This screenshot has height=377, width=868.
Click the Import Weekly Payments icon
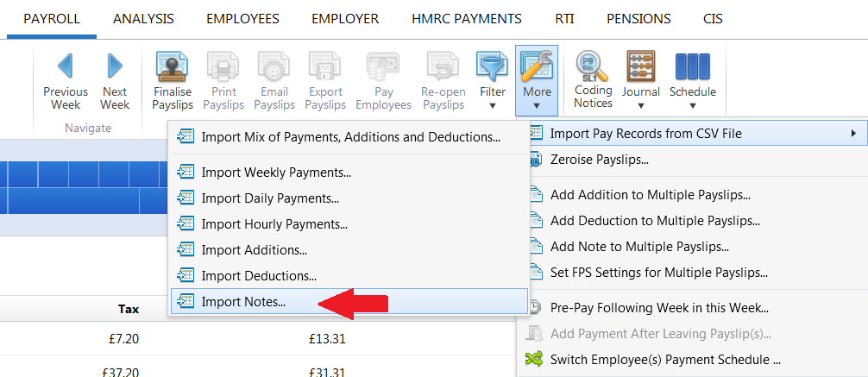[x=186, y=173]
